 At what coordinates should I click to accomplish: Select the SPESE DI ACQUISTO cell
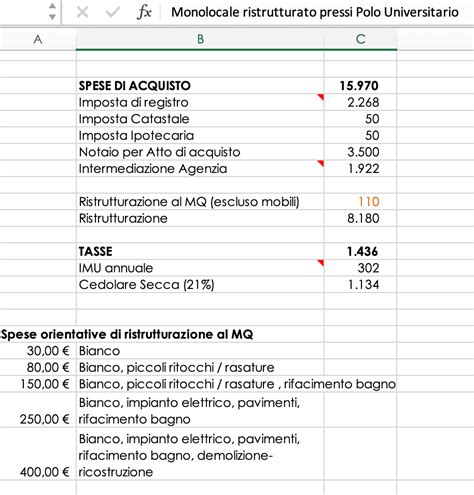(x=200, y=86)
